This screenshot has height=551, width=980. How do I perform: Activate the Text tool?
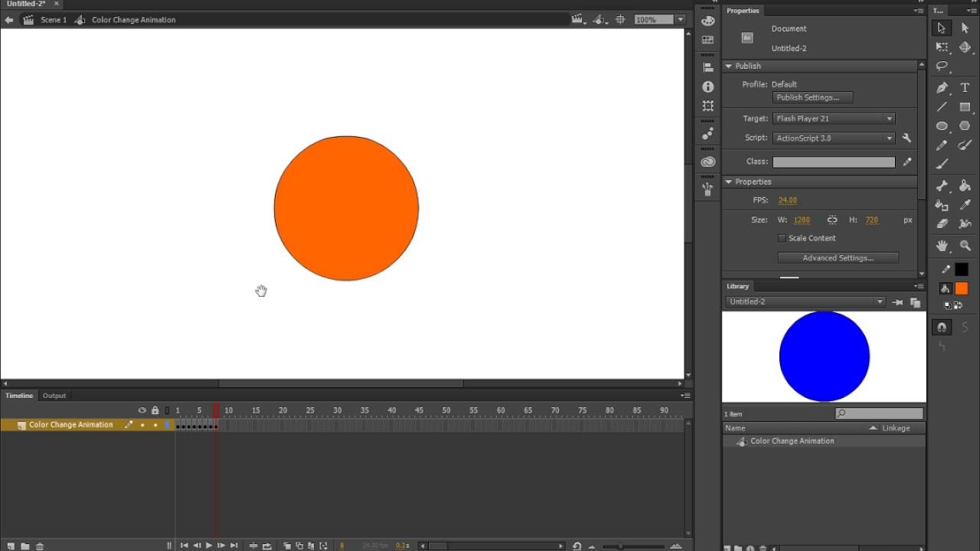pyautogui.click(x=965, y=87)
